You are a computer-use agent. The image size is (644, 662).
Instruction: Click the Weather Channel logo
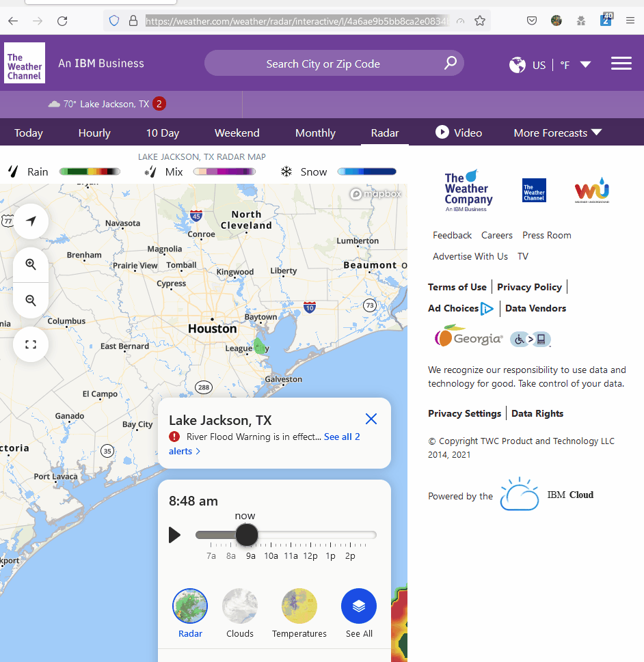25,63
